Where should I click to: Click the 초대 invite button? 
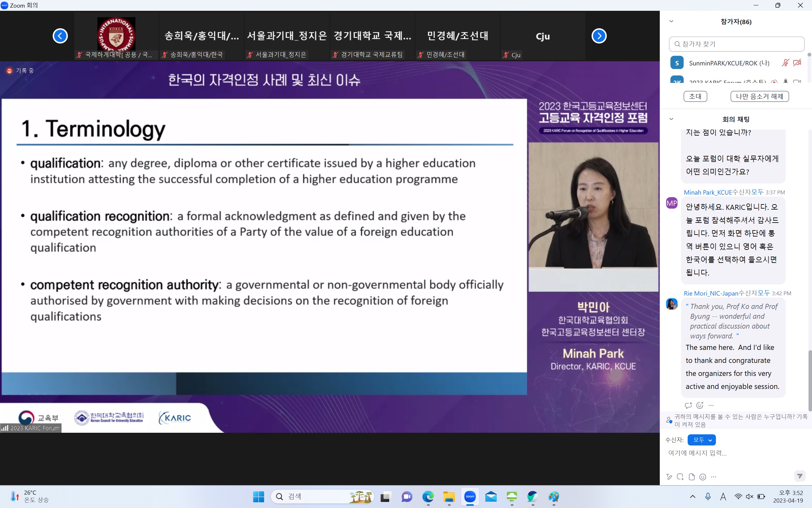pos(695,97)
